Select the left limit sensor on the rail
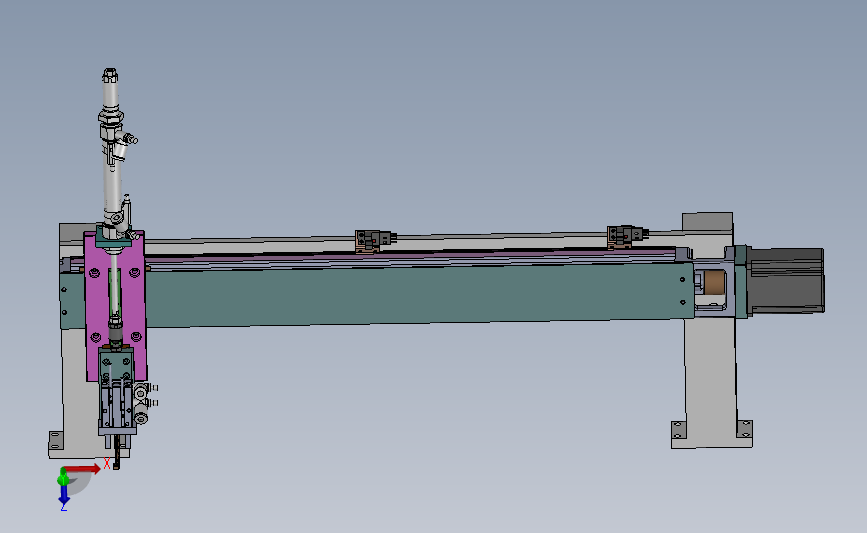Screen dimensions: 867x533 (x=375, y=241)
